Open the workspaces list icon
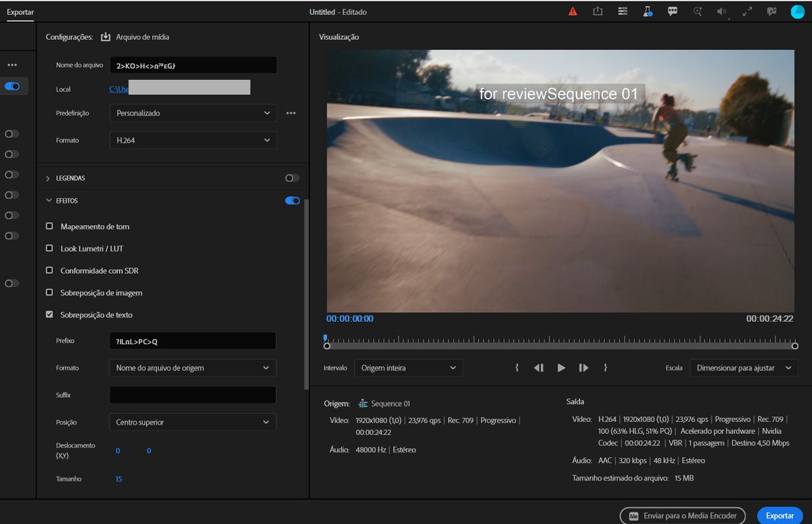The width and height of the screenshot is (812, 524). pos(623,11)
